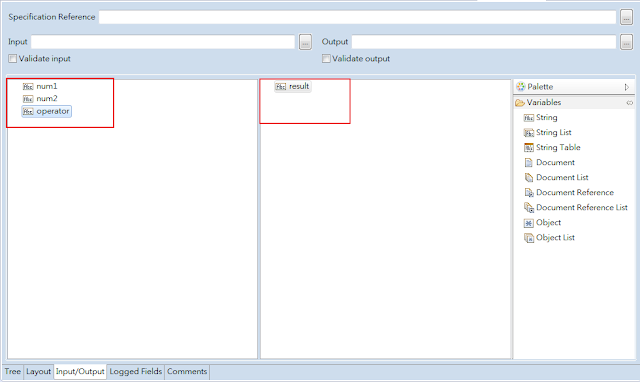Open the Logged Fields tab
Screen dimensions: 640x382
136,371
